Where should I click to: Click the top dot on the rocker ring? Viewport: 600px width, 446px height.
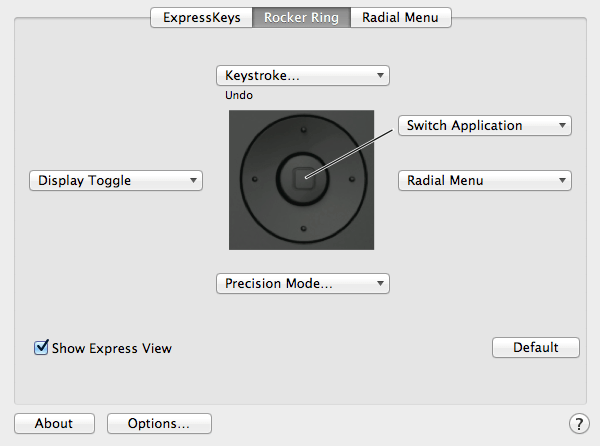click(x=303, y=130)
